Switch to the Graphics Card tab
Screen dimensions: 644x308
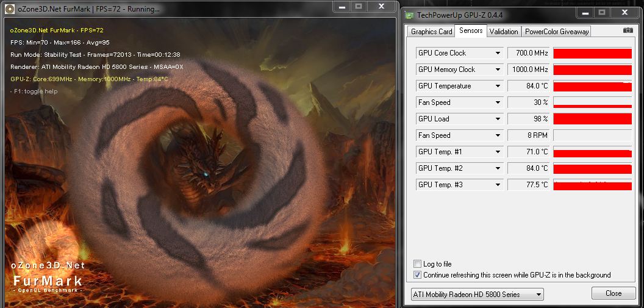click(x=432, y=32)
